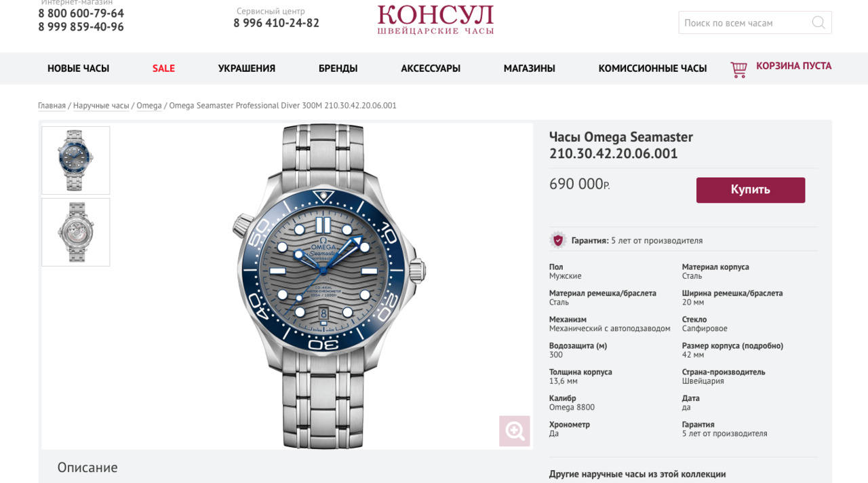Follow the Omega breadcrumb link
This screenshot has height=483, width=868.
(149, 106)
